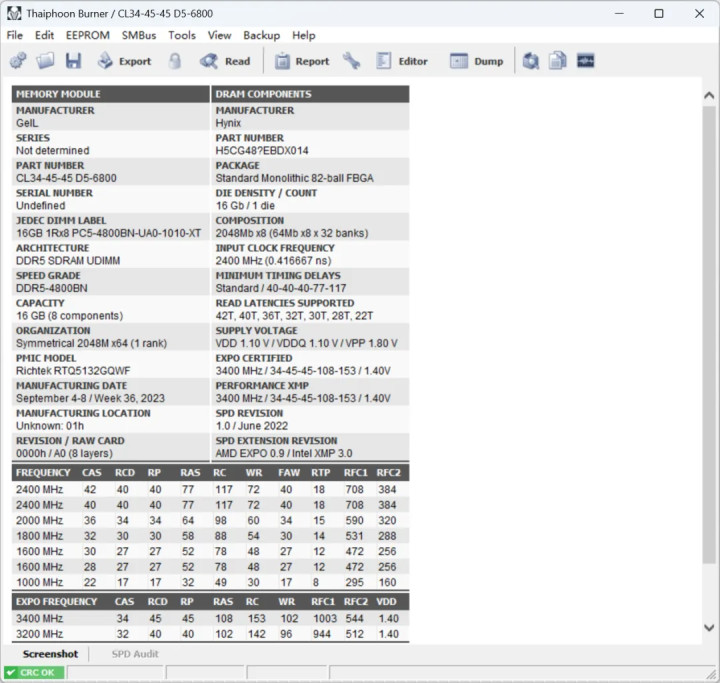Open the Tools menu

pyautogui.click(x=182, y=35)
